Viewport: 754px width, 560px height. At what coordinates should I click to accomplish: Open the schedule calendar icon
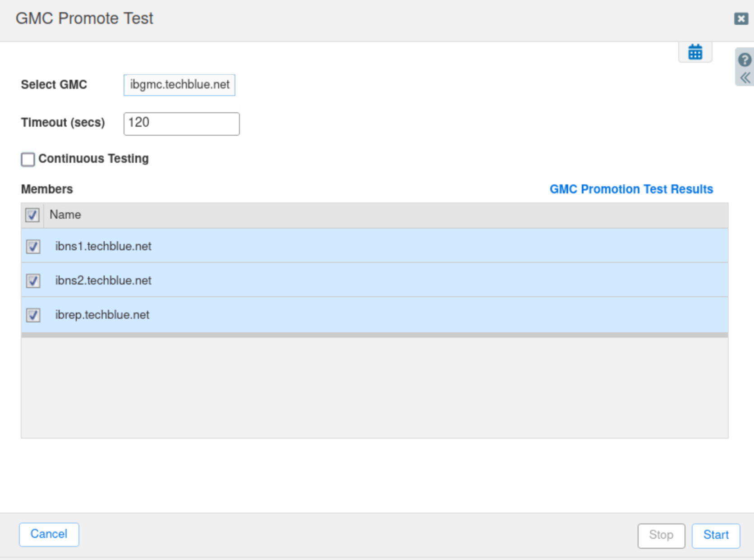pos(695,52)
